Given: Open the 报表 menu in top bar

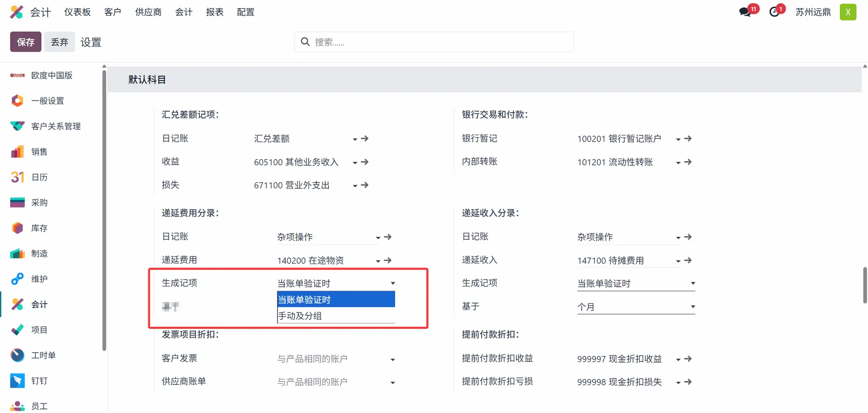Looking at the screenshot, I should pos(215,12).
